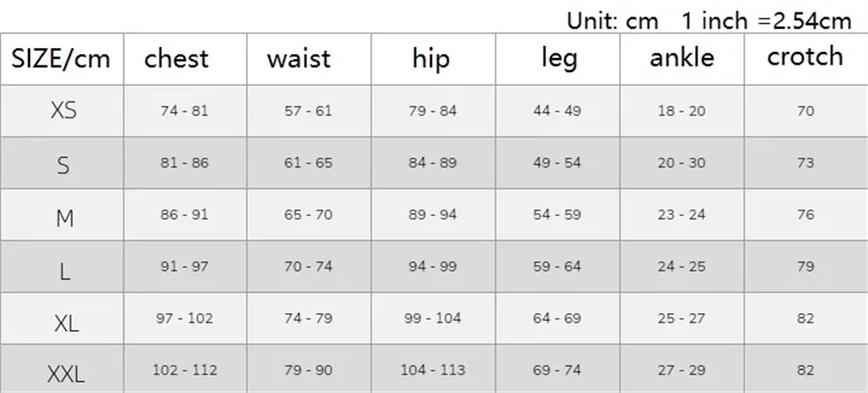Screen dimensions: 868x393
Task: Click the hip column header
Action: tap(431, 59)
